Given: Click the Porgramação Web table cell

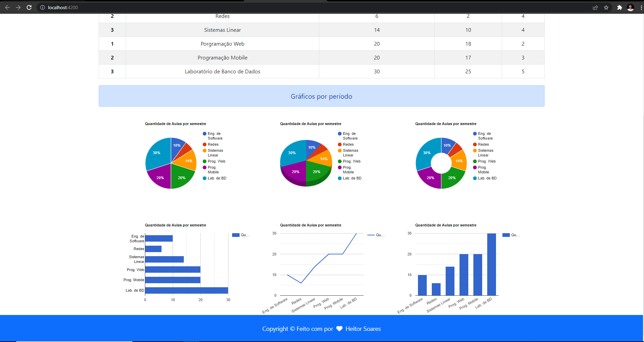Looking at the screenshot, I should point(222,44).
